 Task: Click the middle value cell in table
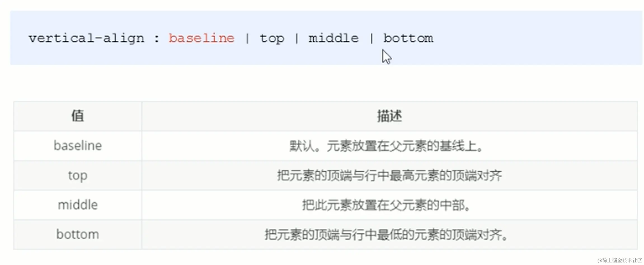click(78, 205)
